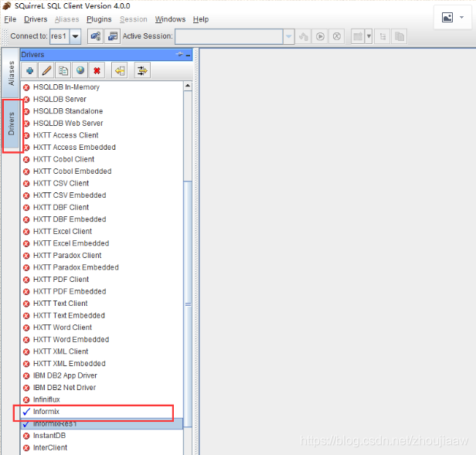The image size is (476, 455).
Task: Open the greyed-out Aliases menu
Action: tap(66, 19)
